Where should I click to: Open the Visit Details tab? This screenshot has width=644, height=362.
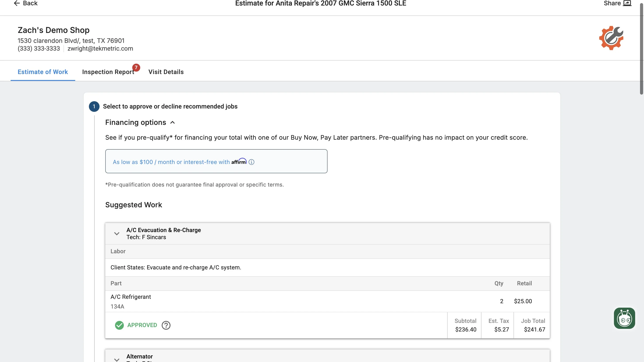[166, 72]
